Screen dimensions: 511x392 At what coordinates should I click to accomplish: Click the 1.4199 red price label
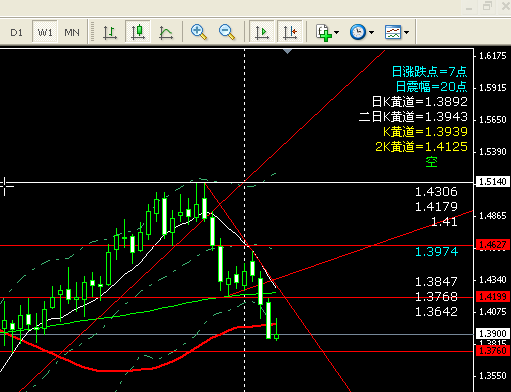pyautogui.click(x=493, y=296)
